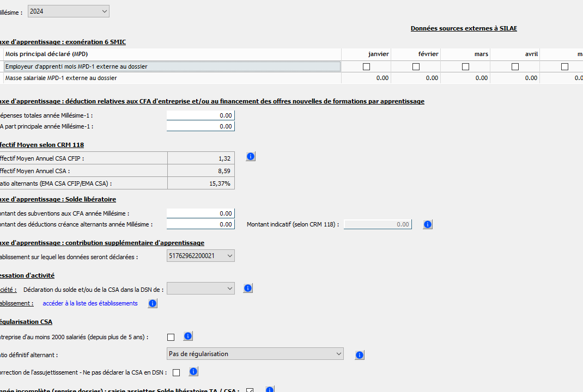
Task: Open the Pas de régularisation dropdown
Action: tap(255, 354)
